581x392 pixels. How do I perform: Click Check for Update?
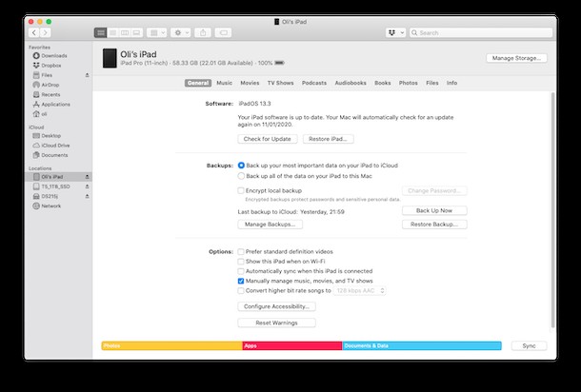pos(267,139)
